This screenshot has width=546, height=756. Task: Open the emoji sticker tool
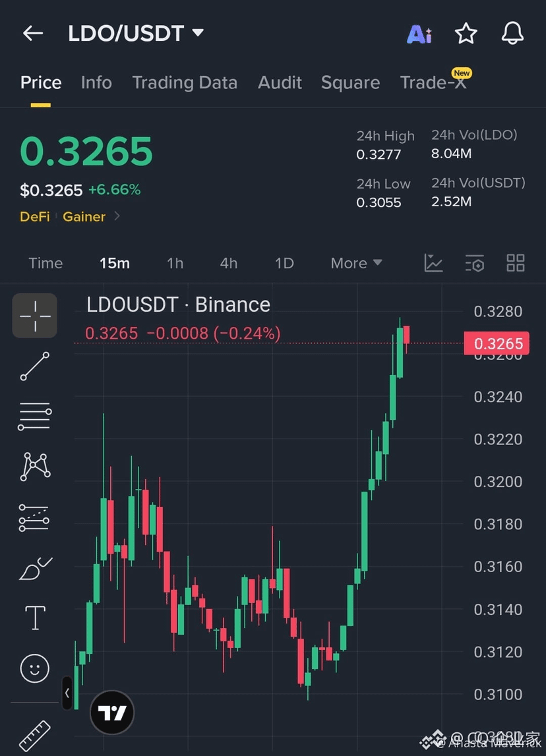tap(35, 668)
